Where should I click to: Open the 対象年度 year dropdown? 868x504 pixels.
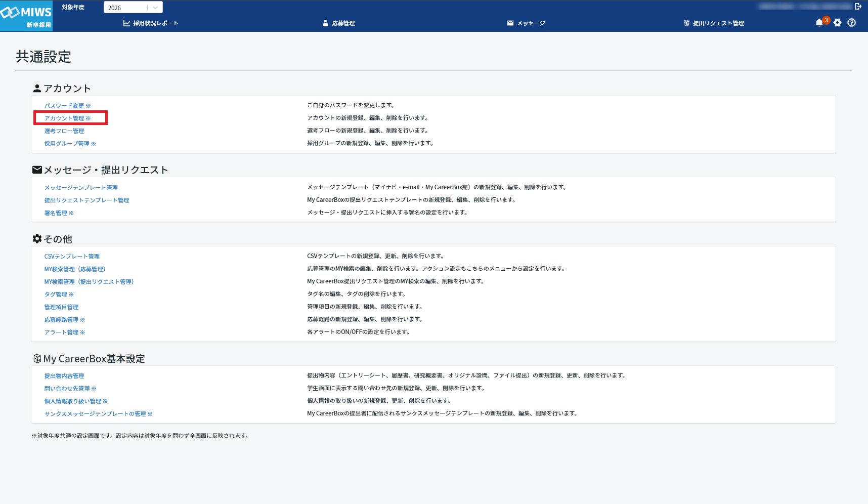pyautogui.click(x=133, y=8)
